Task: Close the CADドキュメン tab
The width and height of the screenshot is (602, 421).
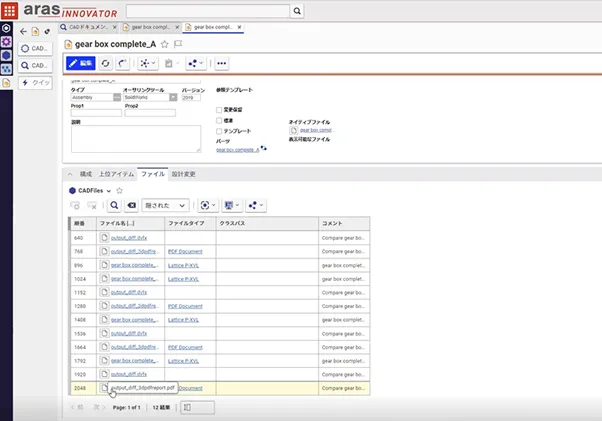Action: (114, 27)
